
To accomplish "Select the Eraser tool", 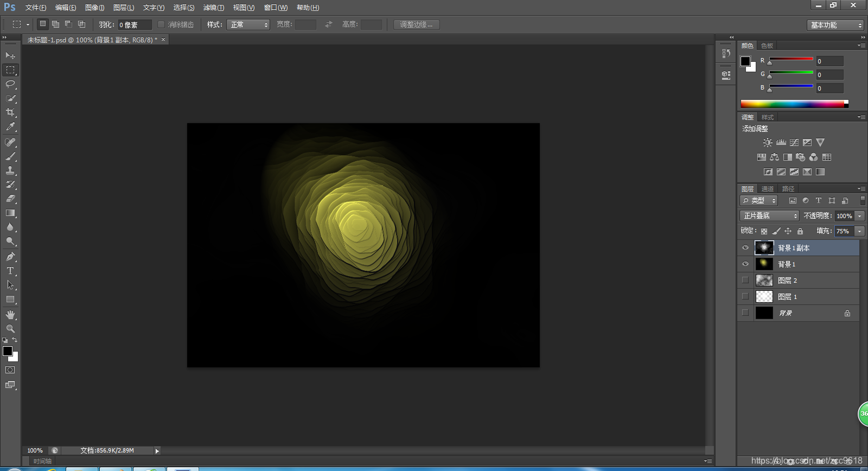I will 10,199.
